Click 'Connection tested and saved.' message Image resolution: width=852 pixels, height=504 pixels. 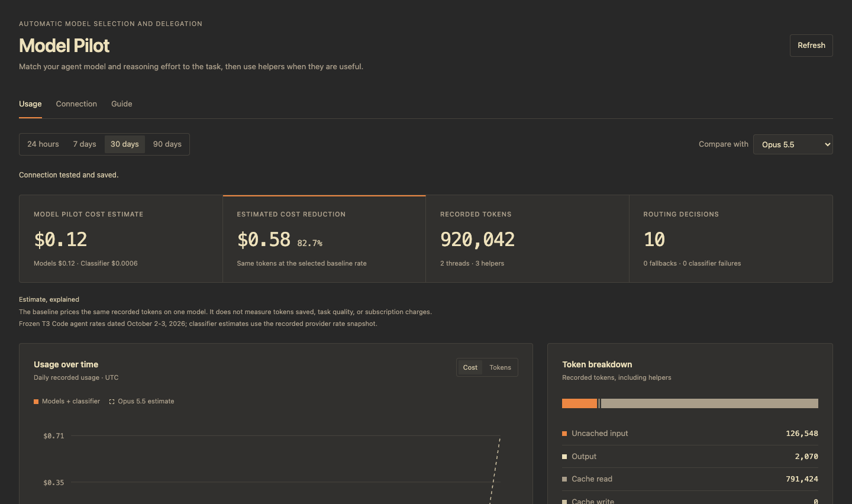tap(69, 175)
